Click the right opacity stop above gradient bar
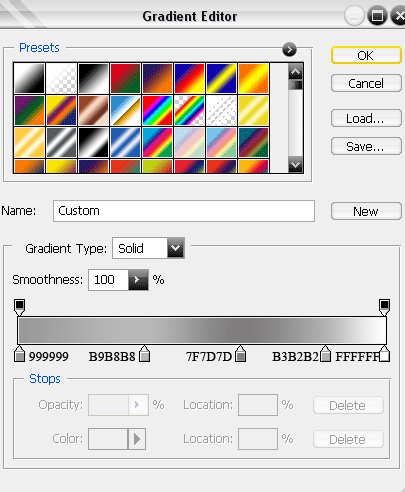 click(x=384, y=307)
